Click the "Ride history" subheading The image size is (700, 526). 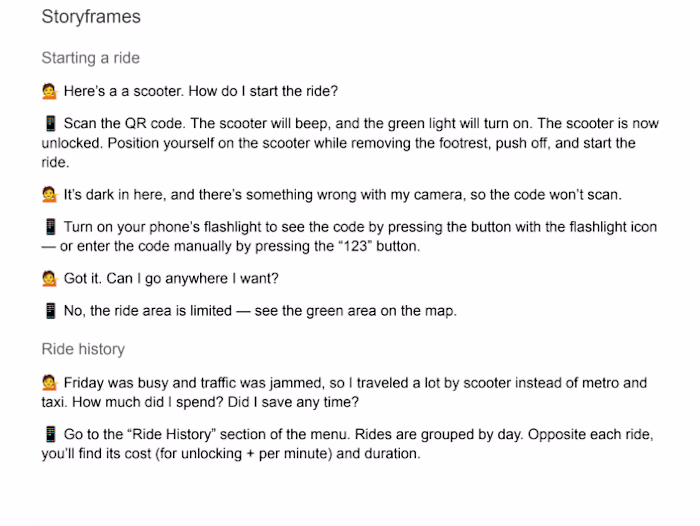click(x=83, y=349)
